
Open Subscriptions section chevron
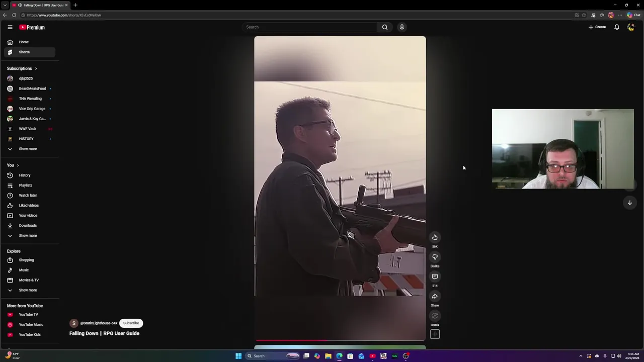[x=36, y=68]
